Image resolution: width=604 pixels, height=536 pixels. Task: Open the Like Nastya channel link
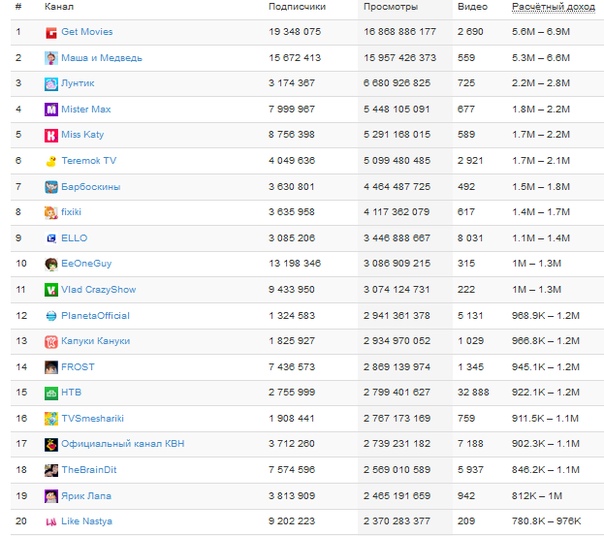coord(87,521)
